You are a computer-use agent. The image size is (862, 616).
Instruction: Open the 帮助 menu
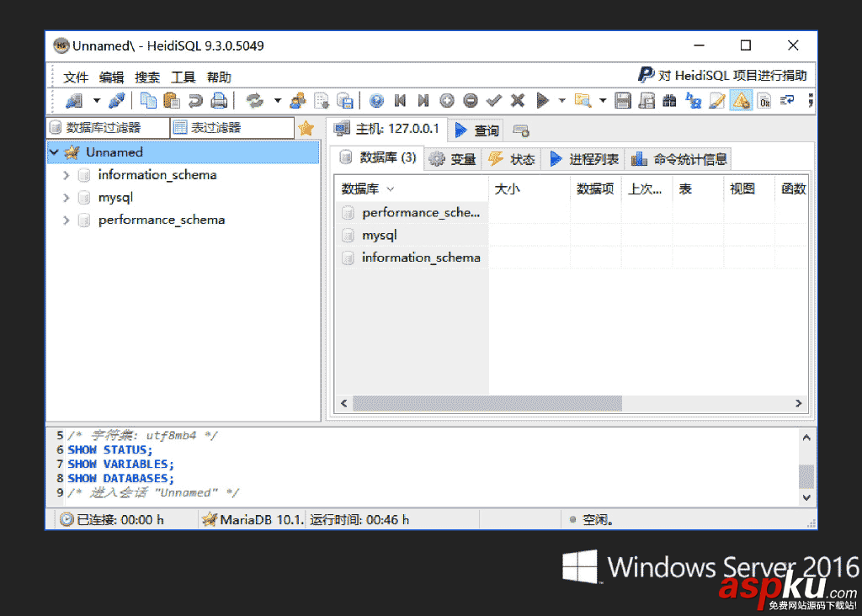click(219, 77)
